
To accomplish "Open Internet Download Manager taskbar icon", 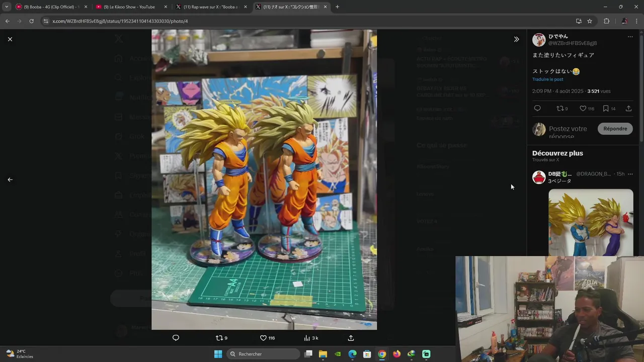I will click(x=411, y=354).
